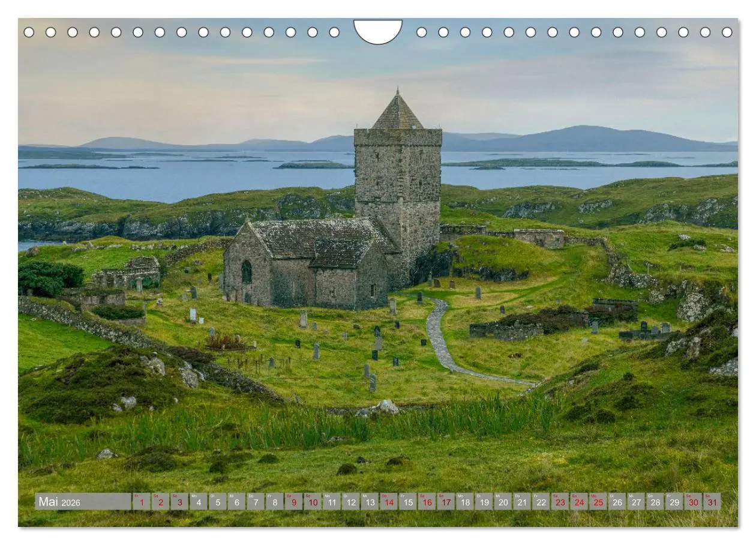Select day 3 in the calendar strip
This screenshot has width=756, height=545.
click(x=179, y=502)
